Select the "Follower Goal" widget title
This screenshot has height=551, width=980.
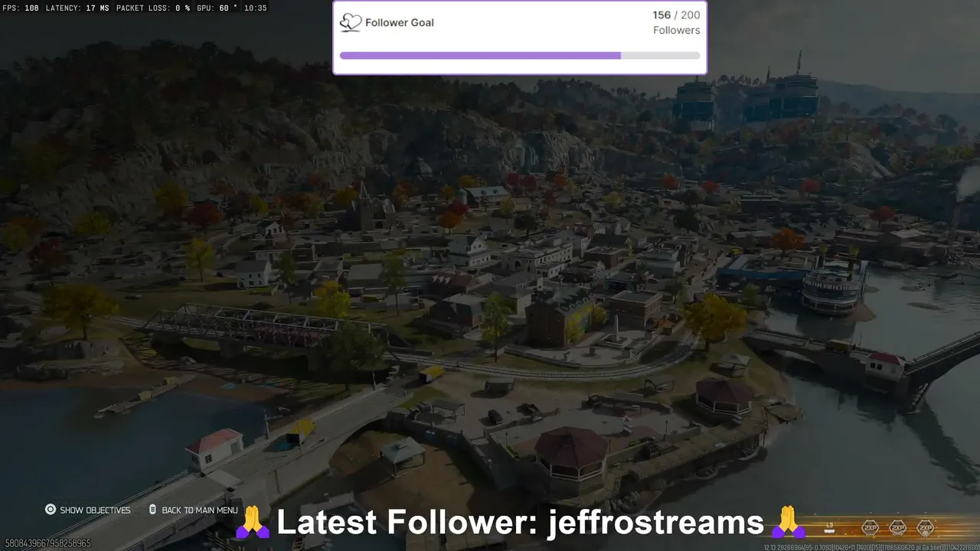click(x=400, y=23)
